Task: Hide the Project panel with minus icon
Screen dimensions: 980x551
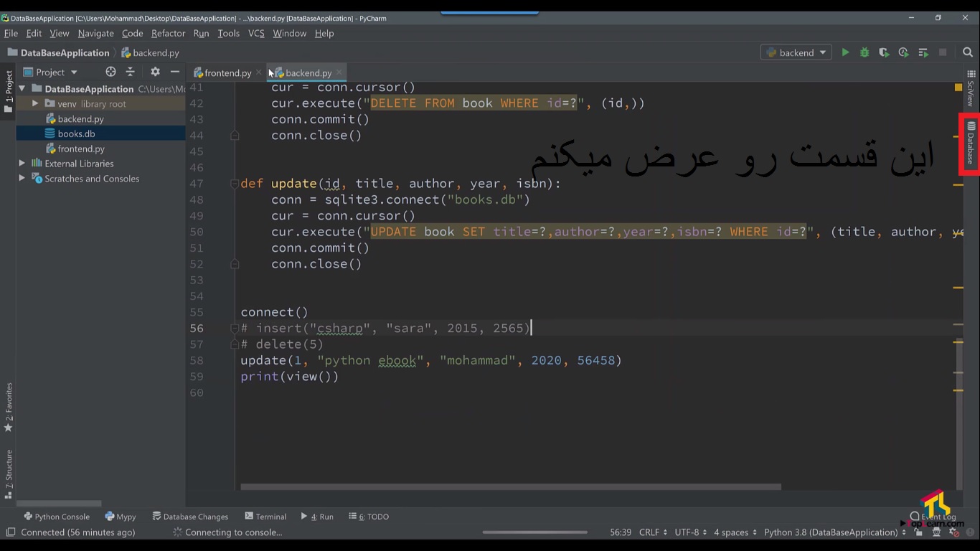Action: 174,72
